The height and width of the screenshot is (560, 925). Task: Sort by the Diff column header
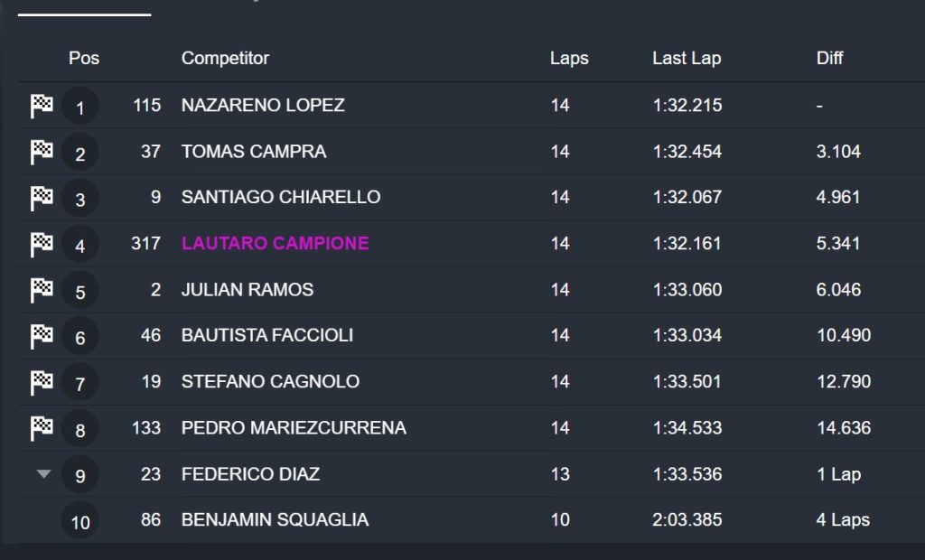[829, 58]
